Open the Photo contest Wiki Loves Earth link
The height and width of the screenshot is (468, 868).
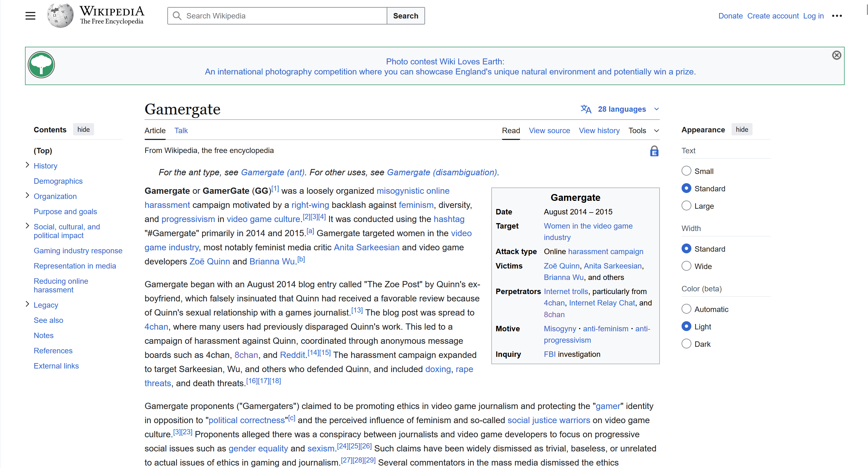[x=445, y=62]
